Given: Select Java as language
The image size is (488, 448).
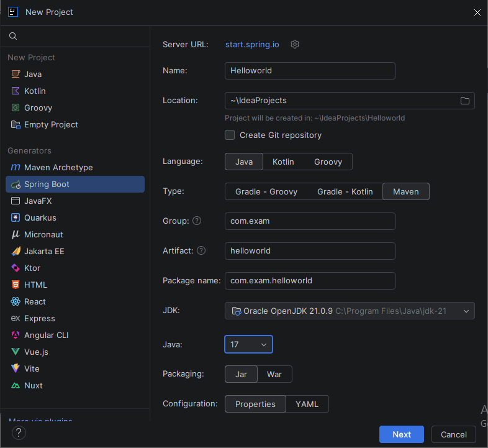Looking at the screenshot, I should point(244,162).
